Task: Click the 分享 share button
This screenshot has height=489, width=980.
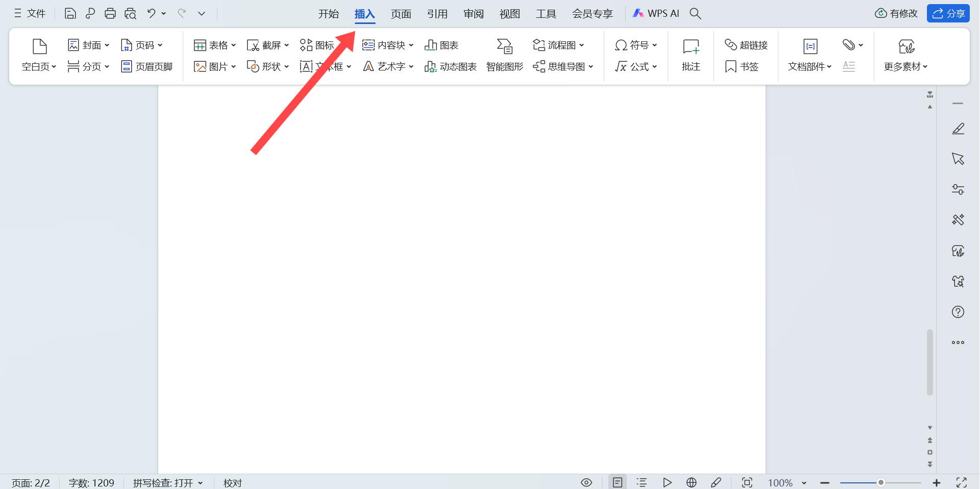Action: coord(948,14)
